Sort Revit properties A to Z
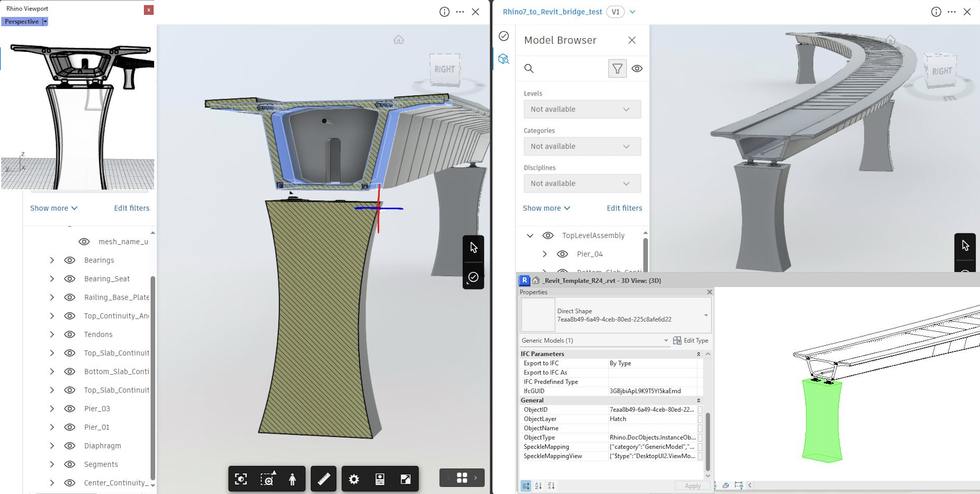Image resolution: width=980 pixels, height=494 pixels. point(538,486)
